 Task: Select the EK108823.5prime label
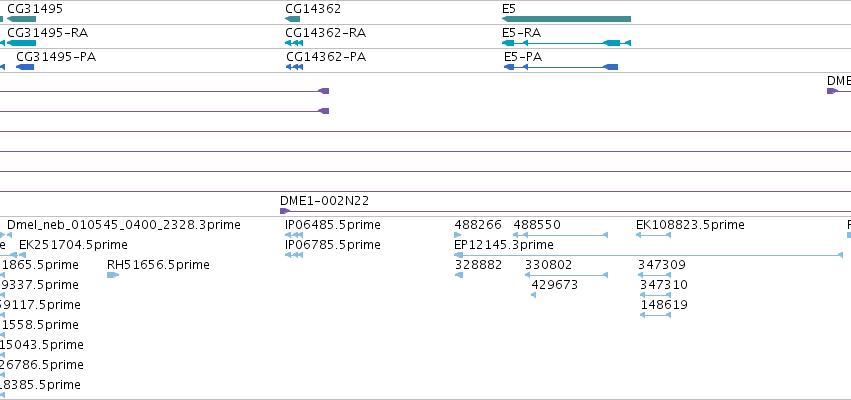point(690,225)
